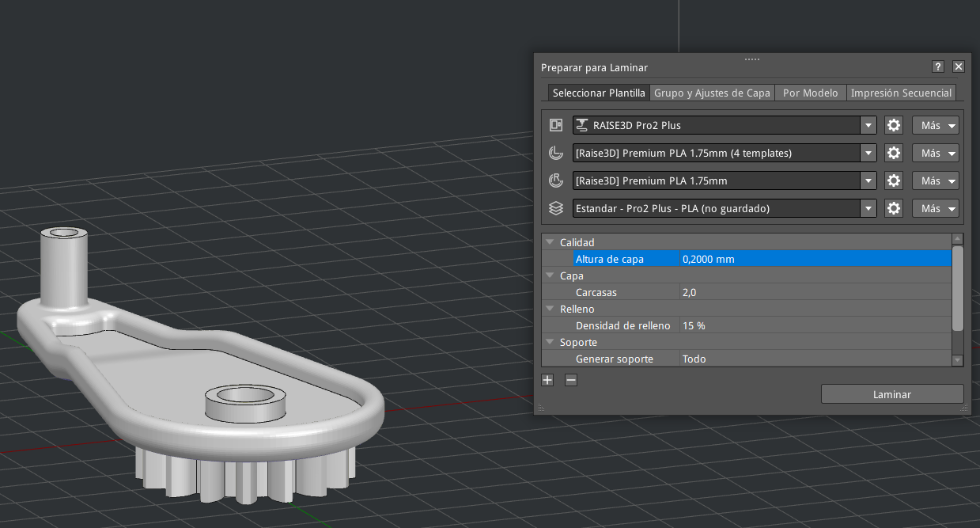Click the layers template icon beside Estandar
Viewport: 980px width, 528px height.
pos(556,208)
